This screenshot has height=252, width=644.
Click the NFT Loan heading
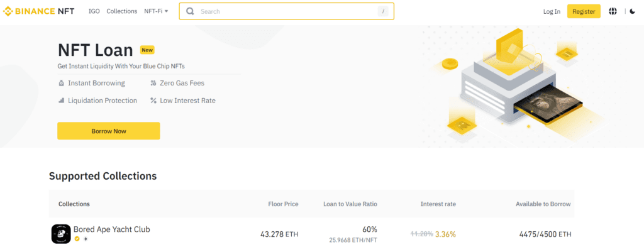tap(96, 50)
